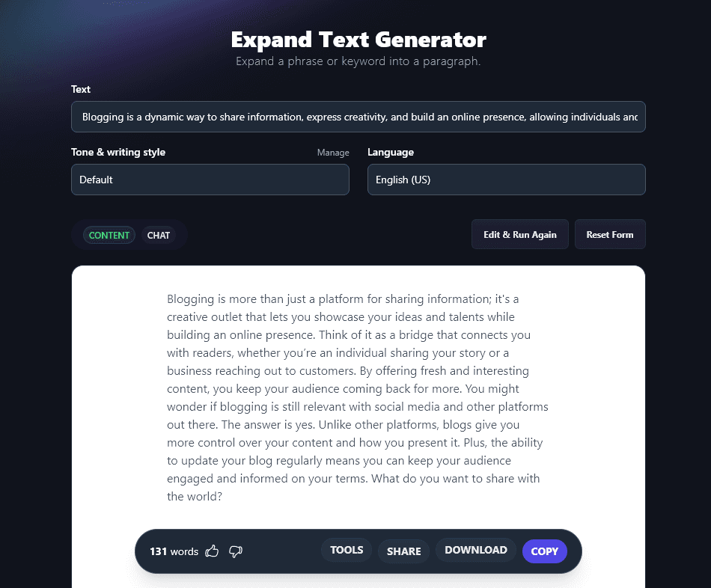The image size is (711, 588).
Task: Select the generated paragraph text
Action: coord(357,396)
